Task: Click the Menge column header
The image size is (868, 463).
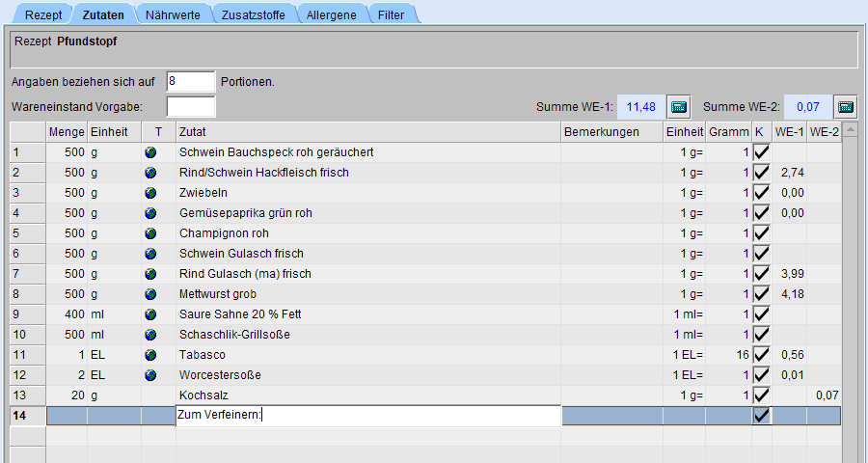Action: (67, 132)
